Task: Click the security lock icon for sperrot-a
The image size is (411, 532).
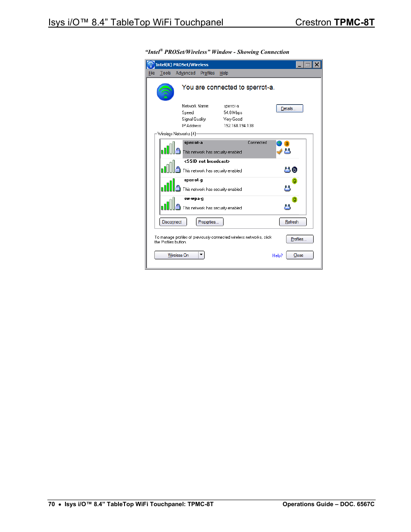Action: 178,151
